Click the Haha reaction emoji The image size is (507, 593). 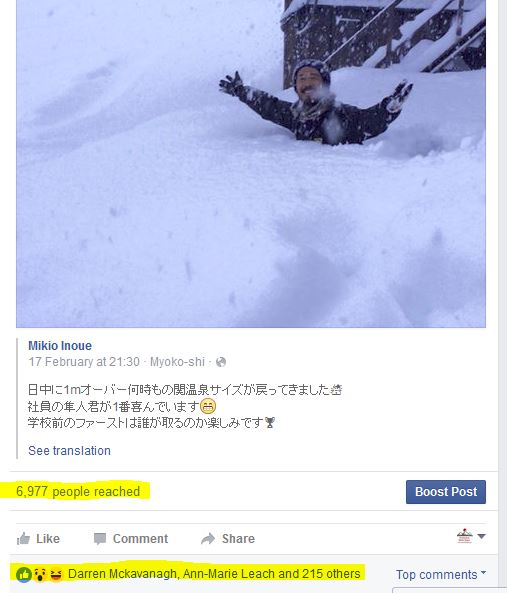pyautogui.click(x=56, y=574)
